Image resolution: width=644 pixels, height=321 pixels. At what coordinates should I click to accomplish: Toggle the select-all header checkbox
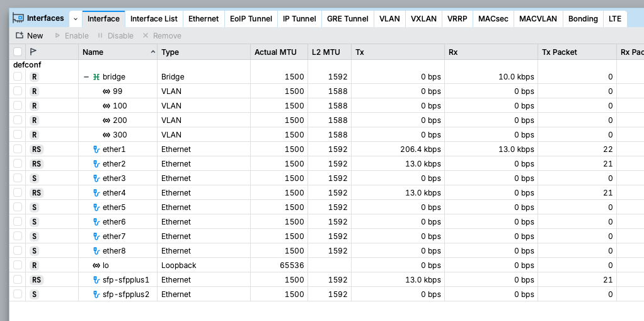click(x=18, y=52)
